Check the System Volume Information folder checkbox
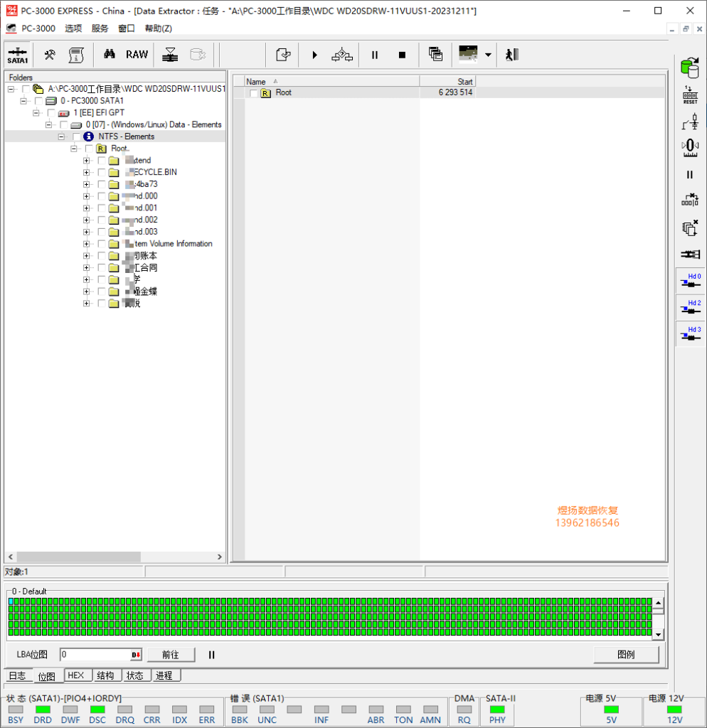This screenshot has width=707, height=728. point(101,244)
